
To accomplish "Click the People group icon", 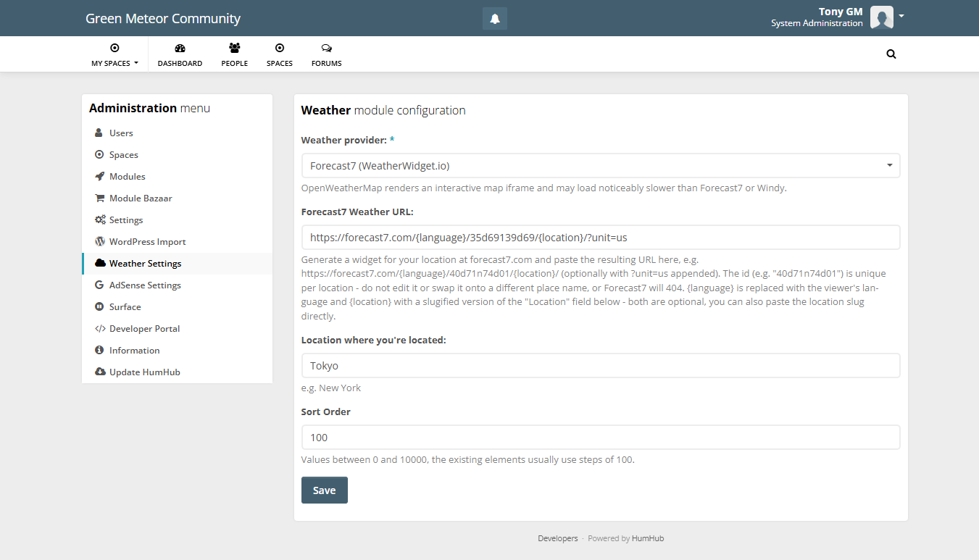I will pyautogui.click(x=235, y=48).
